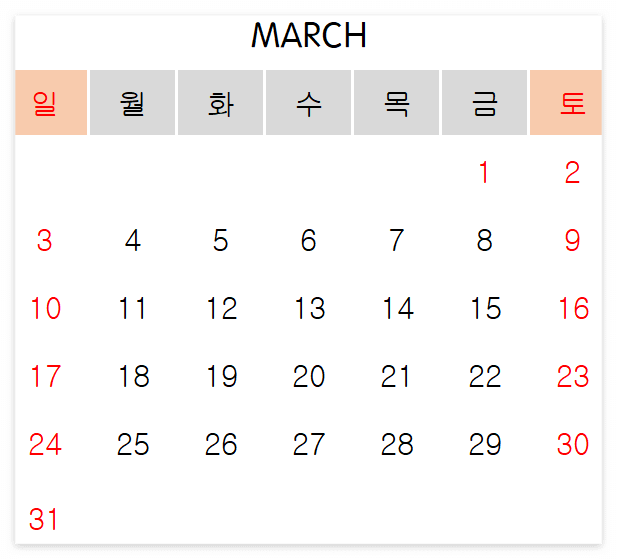Image resolution: width=617 pixels, height=559 pixels.
Task: Select date 29
Action: [x=485, y=445]
